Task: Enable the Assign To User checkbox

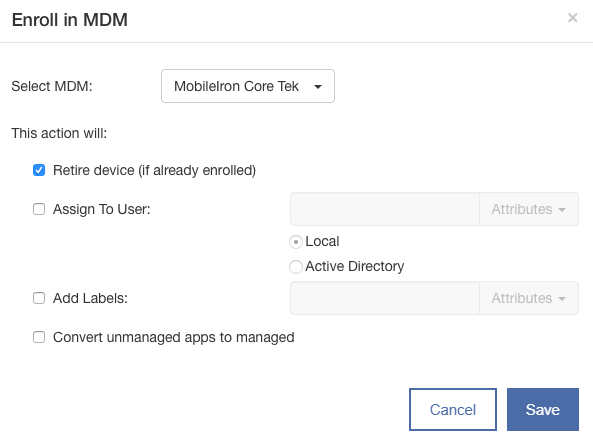Action: pyautogui.click(x=39, y=209)
